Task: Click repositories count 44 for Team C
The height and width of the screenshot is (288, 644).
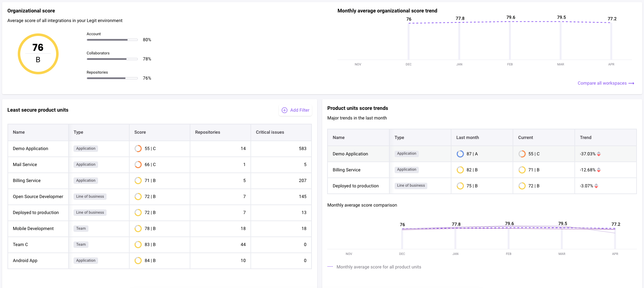Action: tap(243, 245)
